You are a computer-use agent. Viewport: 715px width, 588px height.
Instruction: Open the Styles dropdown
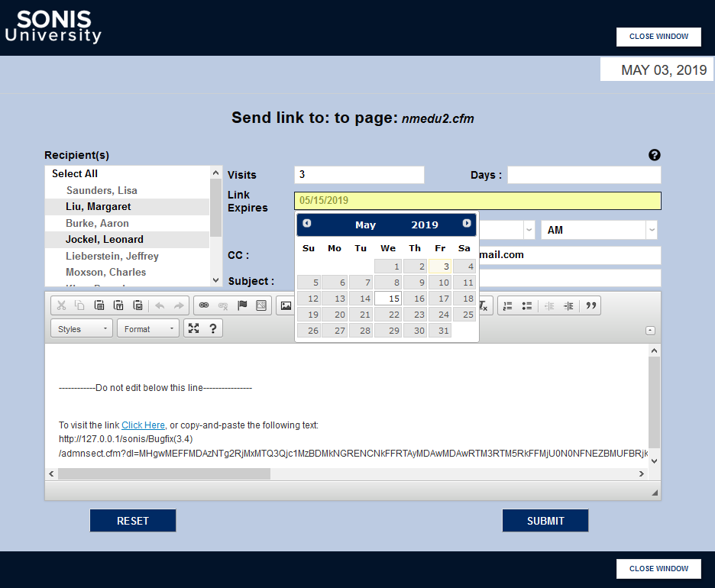82,328
